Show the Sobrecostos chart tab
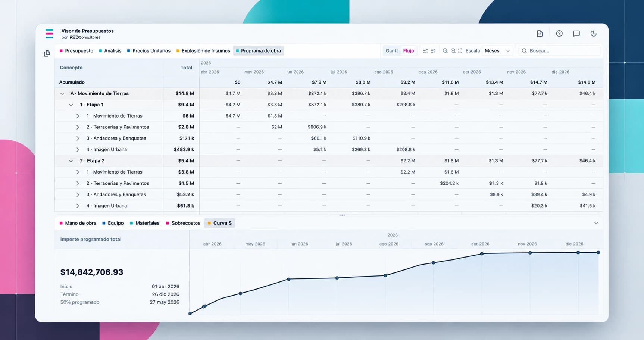This screenshot has width=644, height=340. click(183, 223)
